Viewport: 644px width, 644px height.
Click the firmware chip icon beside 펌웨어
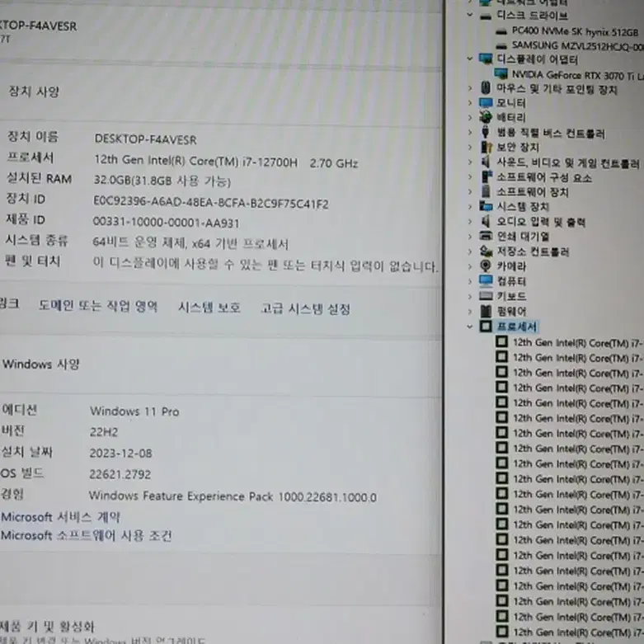coord(486,312)
